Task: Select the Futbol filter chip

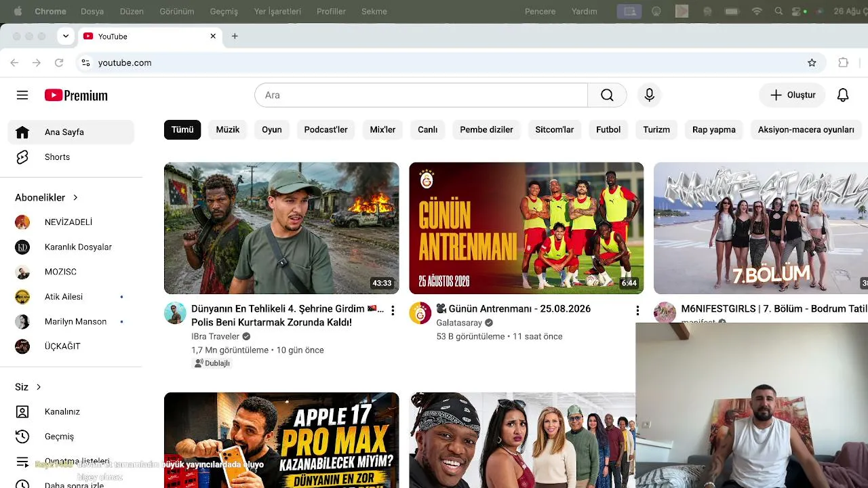Action: pos(608,129)
